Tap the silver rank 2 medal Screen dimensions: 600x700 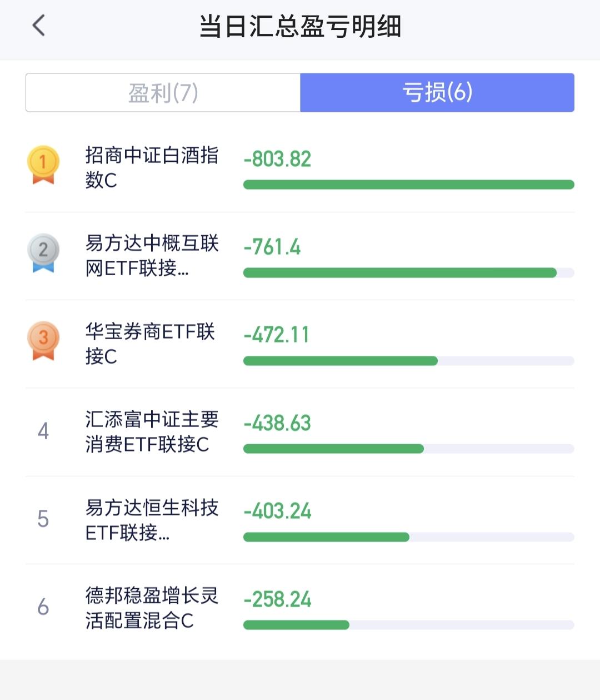[43, 253]
